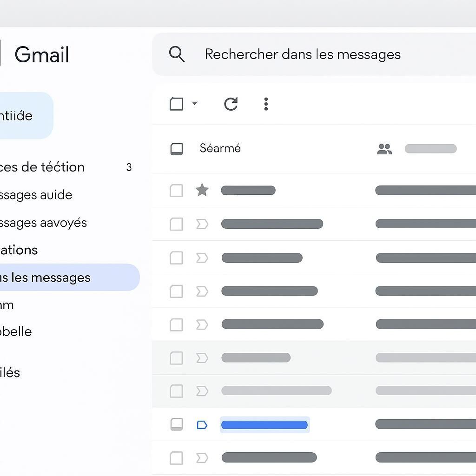Open the email with the blue sender bar

[x=264, y=425]
